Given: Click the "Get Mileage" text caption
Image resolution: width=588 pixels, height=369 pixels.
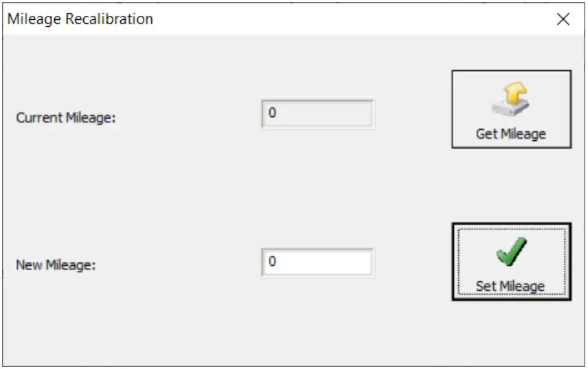Looking at the screenshot, I should point(511,134).
